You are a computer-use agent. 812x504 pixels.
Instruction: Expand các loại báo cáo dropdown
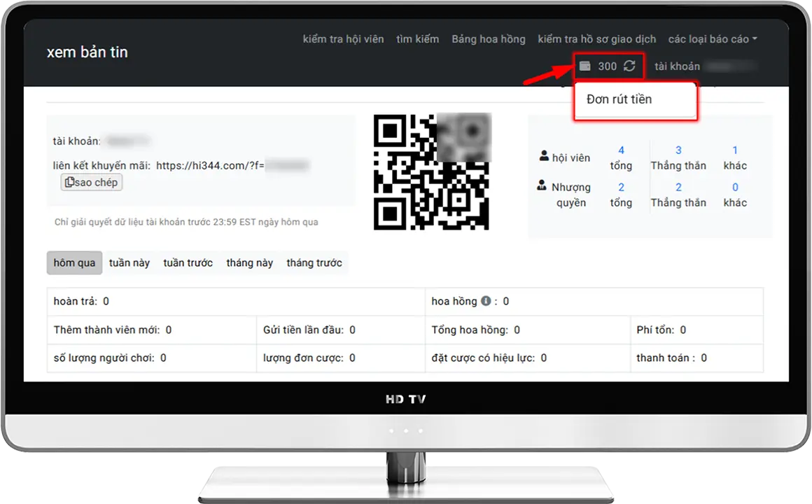click(x=713, y=38)
